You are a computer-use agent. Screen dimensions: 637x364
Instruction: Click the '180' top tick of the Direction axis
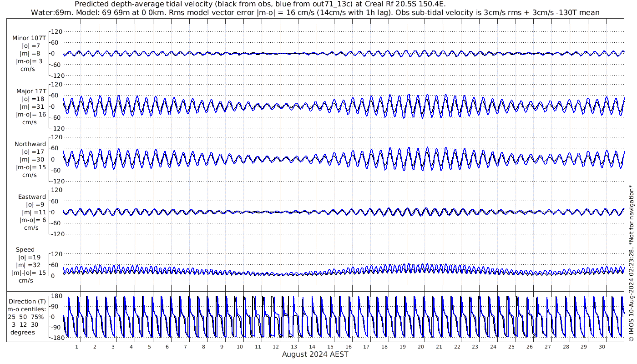coord(56,296)
